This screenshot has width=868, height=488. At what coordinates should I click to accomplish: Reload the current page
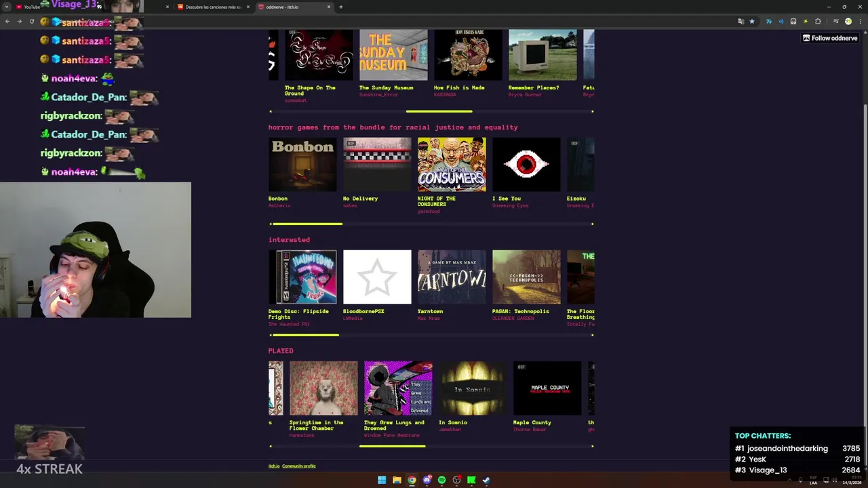point(31,22)
